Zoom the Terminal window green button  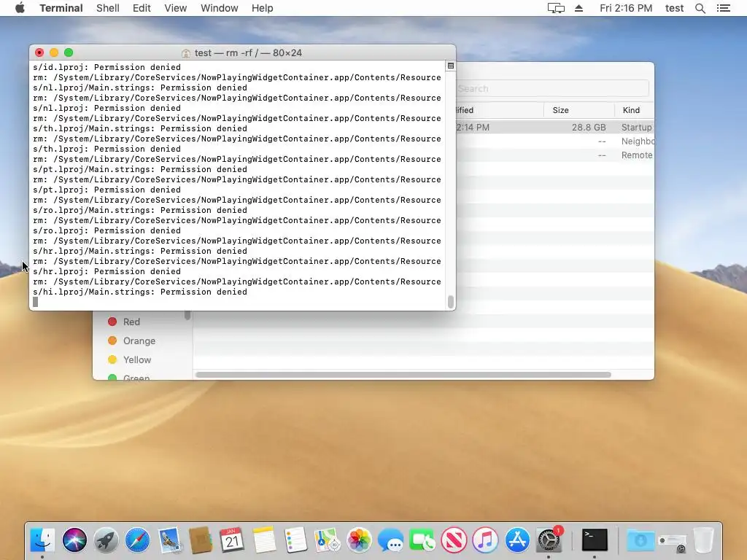pos(69,52)
